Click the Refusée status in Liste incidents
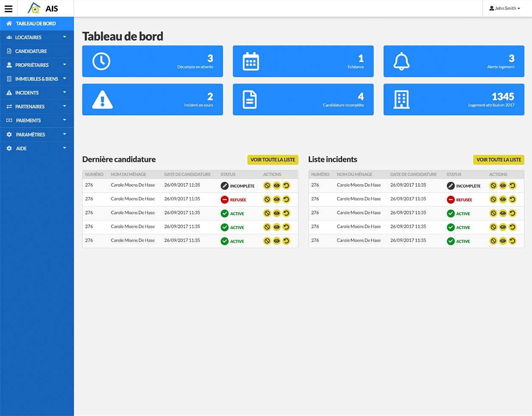 click(459, 200)
